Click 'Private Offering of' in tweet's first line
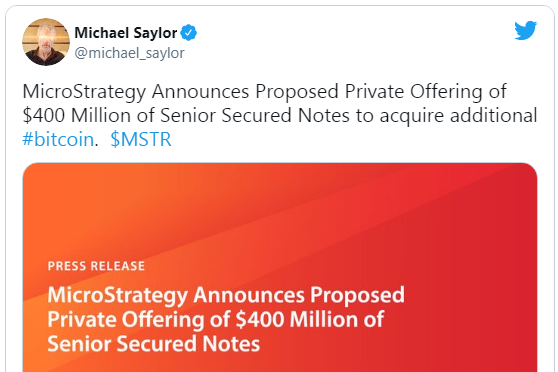The width and height of the screenshot is (558, 372). point(425,91)
